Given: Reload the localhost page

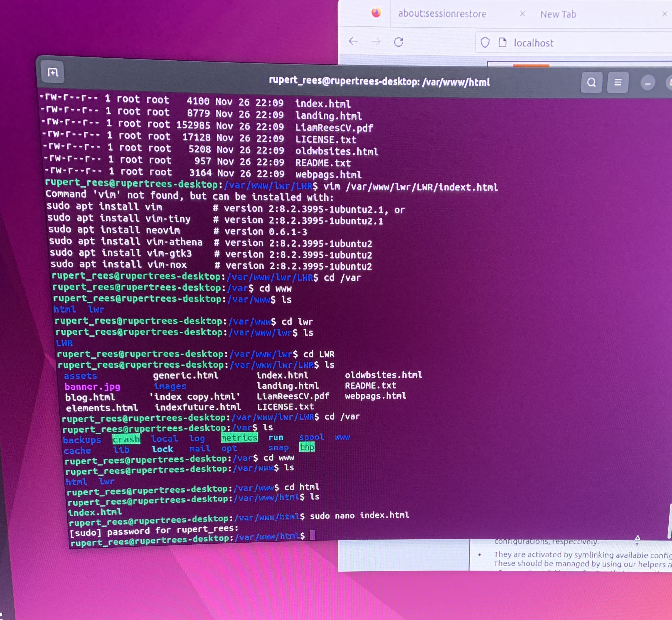Looking at the screenshot, I should [x=398, y=42].
